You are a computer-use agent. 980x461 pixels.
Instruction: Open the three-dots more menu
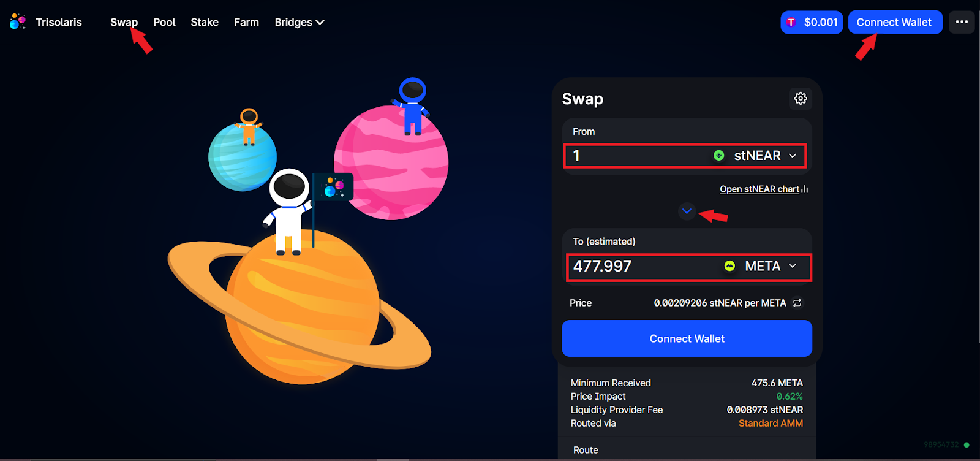point(962,22)
